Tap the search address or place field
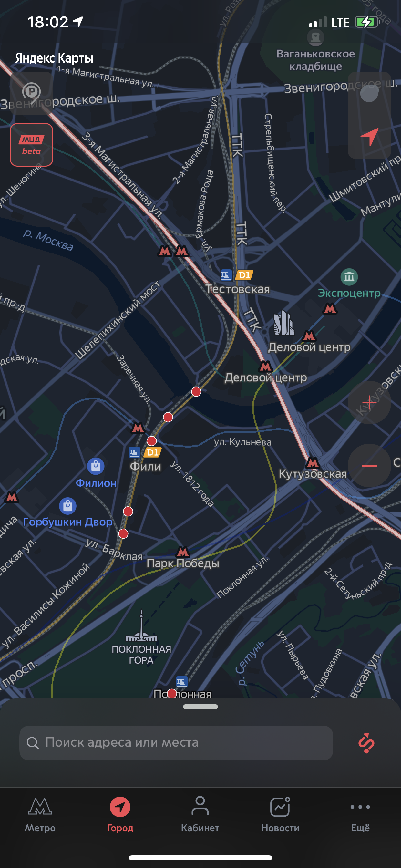The width and height of the screenshot is (401, 868). (x=176, y=743)
